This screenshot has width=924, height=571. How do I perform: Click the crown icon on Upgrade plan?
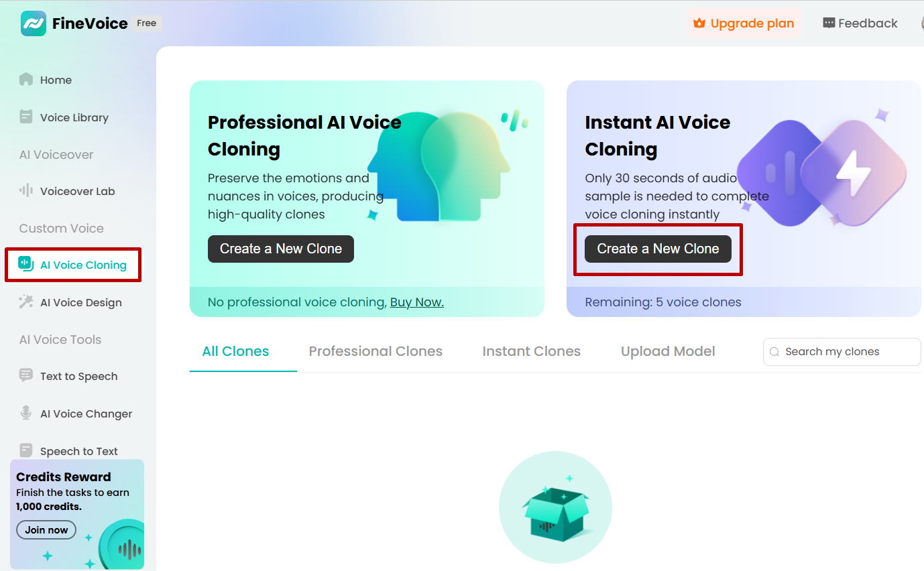(699, 23)
